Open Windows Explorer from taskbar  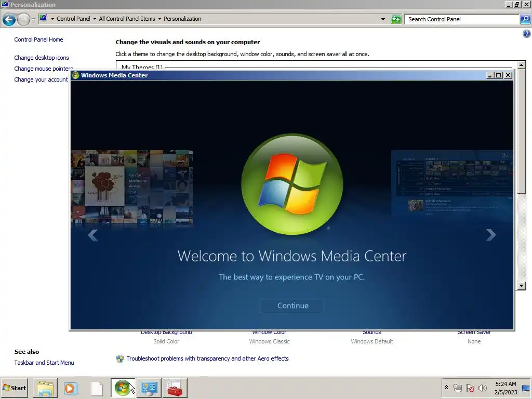pos(45,388)
